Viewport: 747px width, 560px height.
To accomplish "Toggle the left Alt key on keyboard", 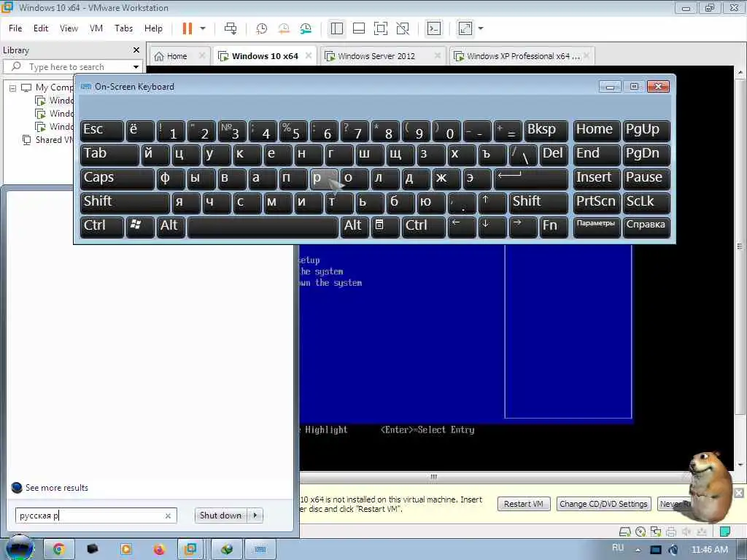I will (x=171, y=227).
